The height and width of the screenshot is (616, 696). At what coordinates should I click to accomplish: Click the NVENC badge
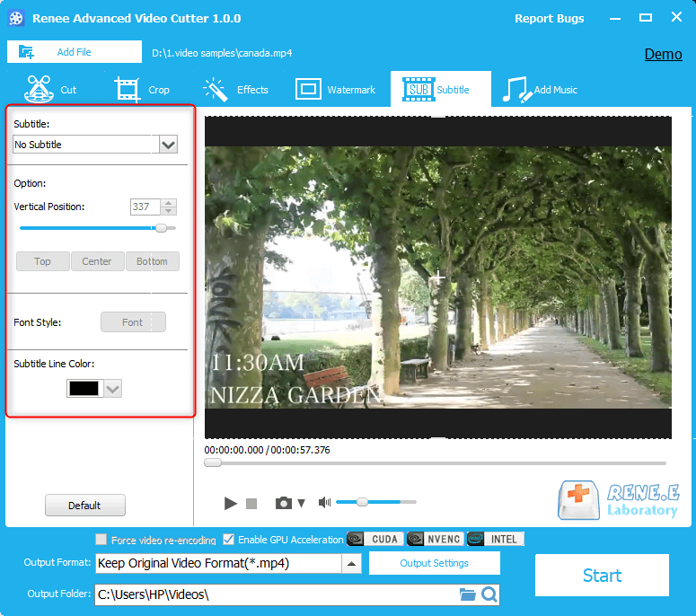click(x=435, y=539)
